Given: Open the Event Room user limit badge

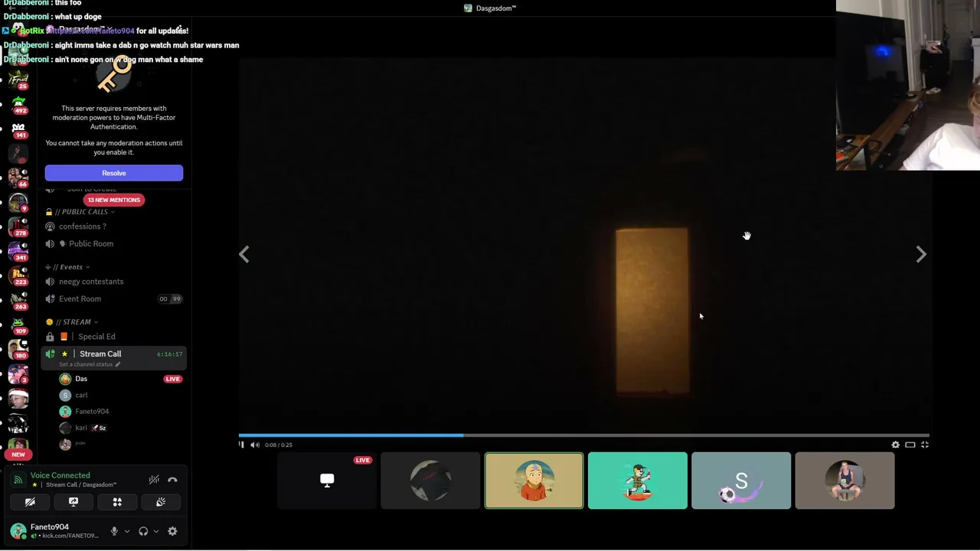Looking at the screenshot, I should click(170, 299).
